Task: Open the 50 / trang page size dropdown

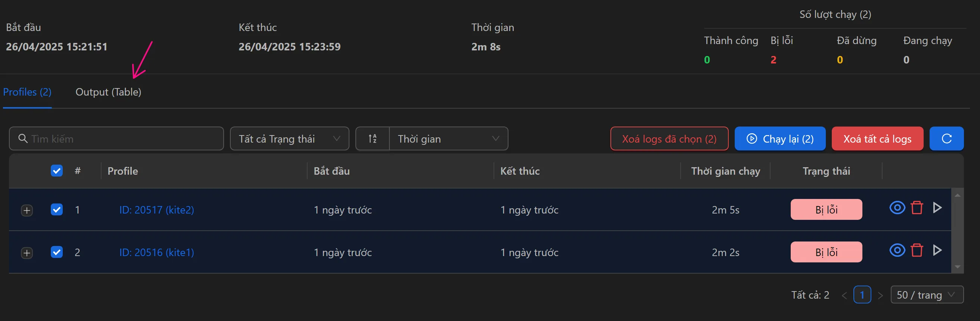Action: click(927, 294)
